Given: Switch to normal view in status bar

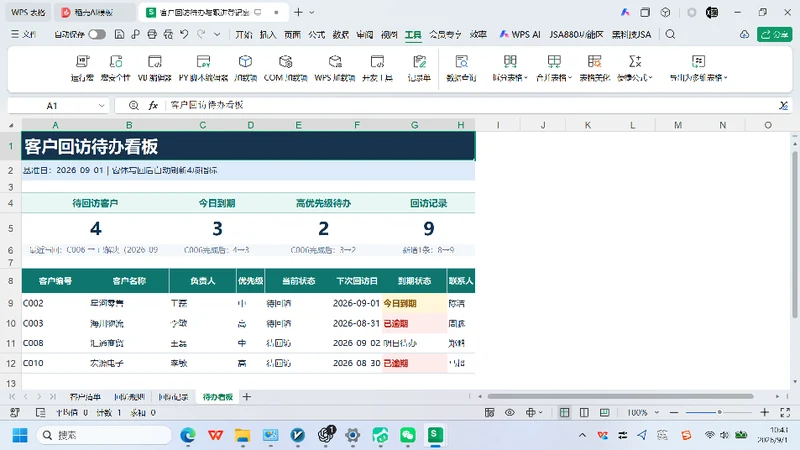Looking at the screenshot, I should 564,412.
